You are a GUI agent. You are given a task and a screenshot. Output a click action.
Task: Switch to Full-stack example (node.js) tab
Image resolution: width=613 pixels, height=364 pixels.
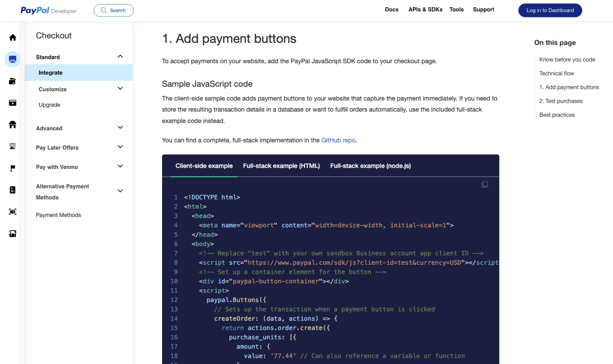[x=370, y=166]
